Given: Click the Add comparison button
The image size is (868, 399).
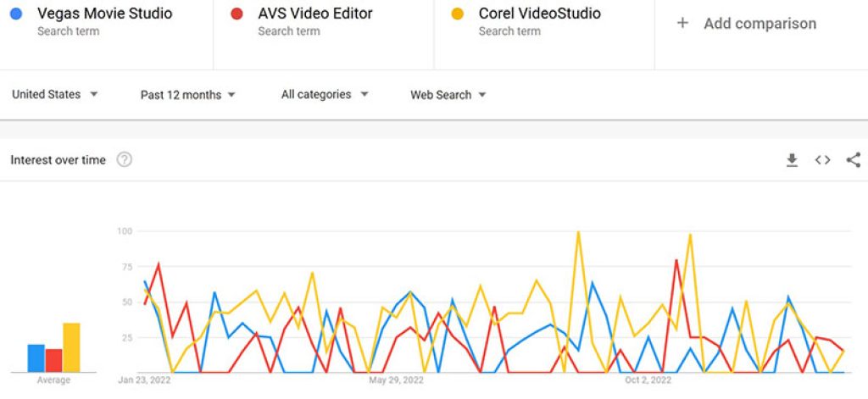Looking at the screenshot, I should pyautogui.click(x=759, y=24).
